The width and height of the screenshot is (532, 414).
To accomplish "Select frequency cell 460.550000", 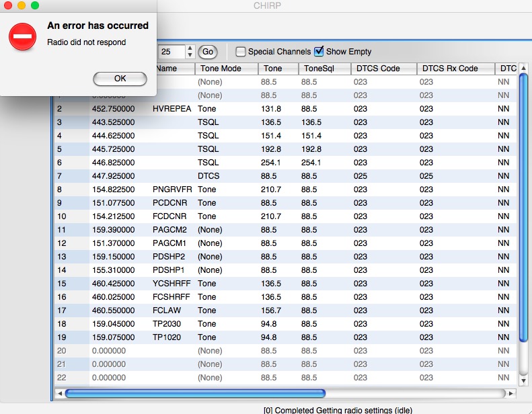I will point(113,310).
